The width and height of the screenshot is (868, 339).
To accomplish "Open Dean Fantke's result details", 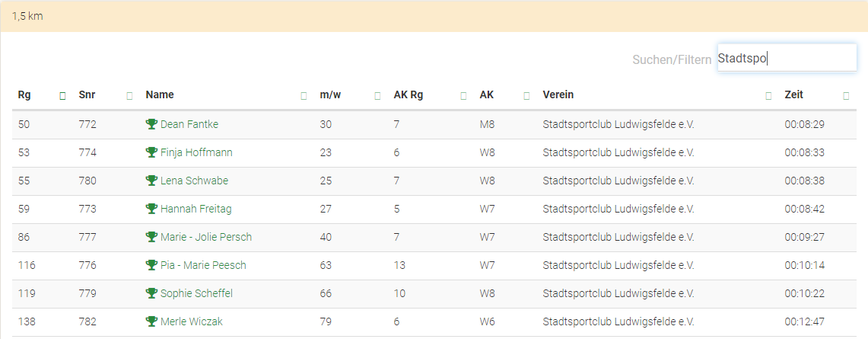I will pos(189,124).
